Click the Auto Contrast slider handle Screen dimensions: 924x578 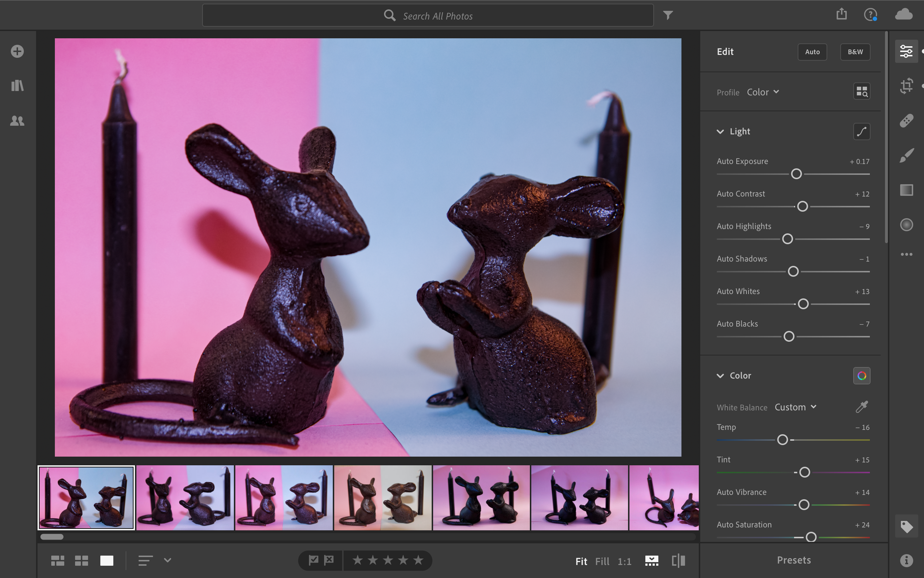(802, 206)
